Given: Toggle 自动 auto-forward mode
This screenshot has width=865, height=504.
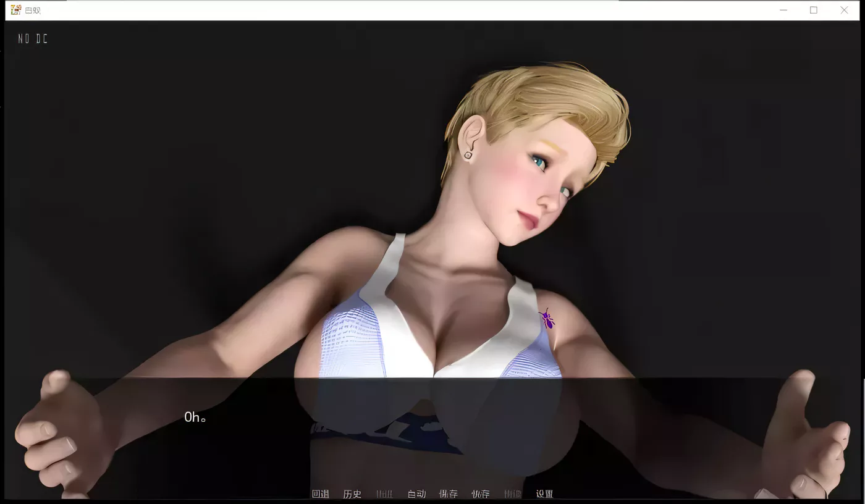Looking at the screenshot, I should point(416,493).
